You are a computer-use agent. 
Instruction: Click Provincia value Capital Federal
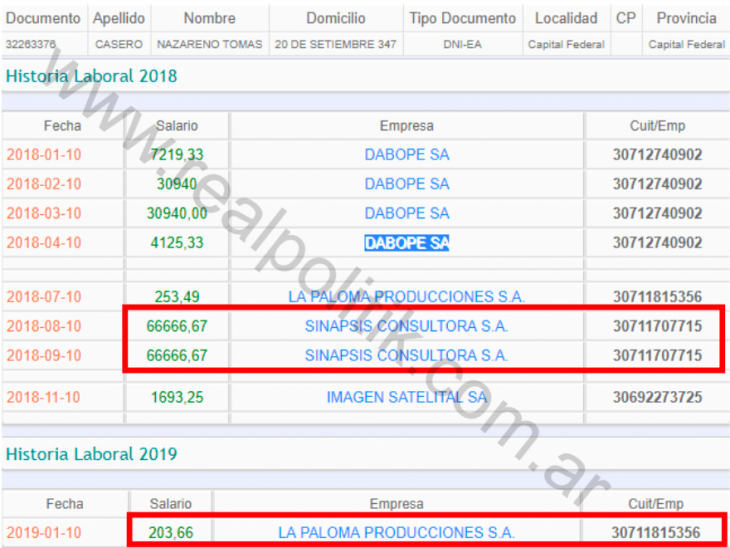687,45
